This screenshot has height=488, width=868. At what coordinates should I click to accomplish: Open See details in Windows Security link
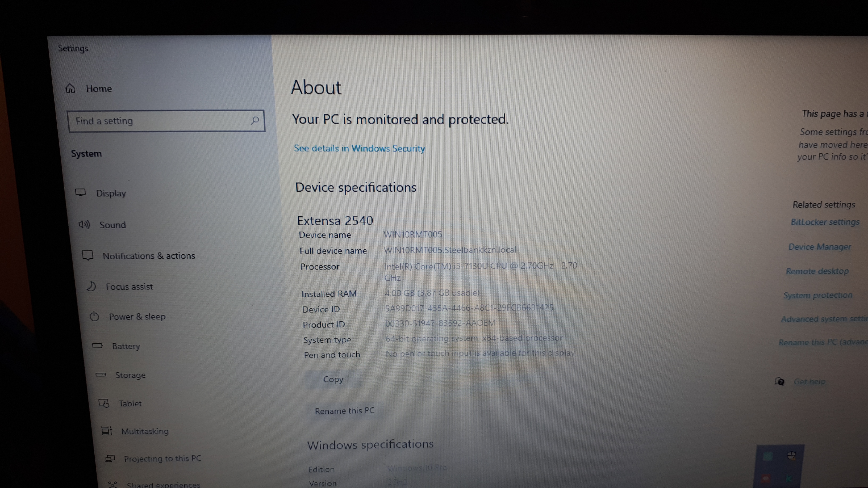click(359, 148)
